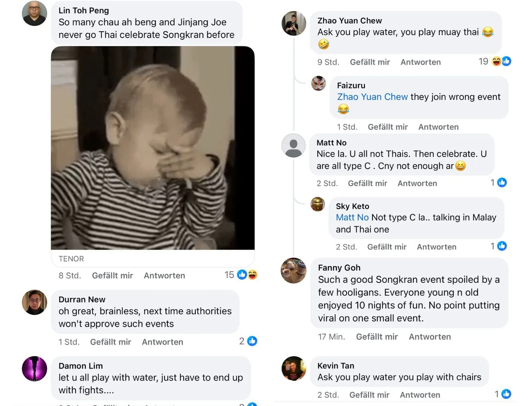Viewport: 532px width, 406px height.
Task: Click Fanny Goh's profile picture
Action: [x=293, y=270]
